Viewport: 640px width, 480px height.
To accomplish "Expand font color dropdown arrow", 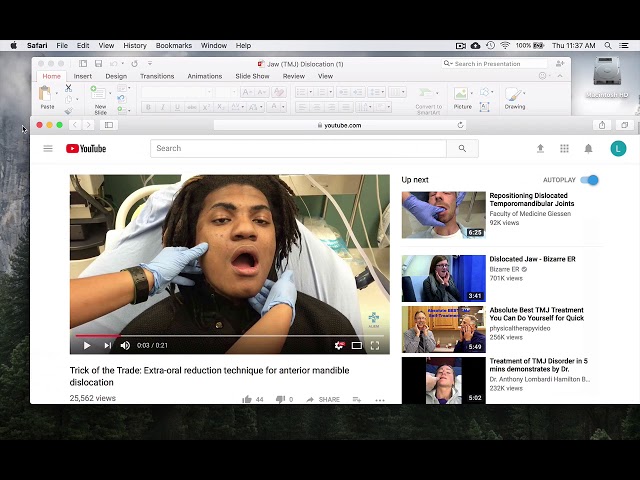I will [283, 107].
